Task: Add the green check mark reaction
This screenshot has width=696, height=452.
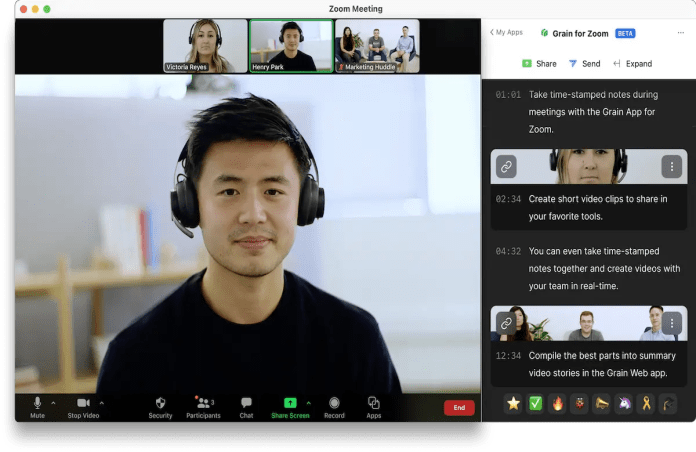Action: [535, 403]
